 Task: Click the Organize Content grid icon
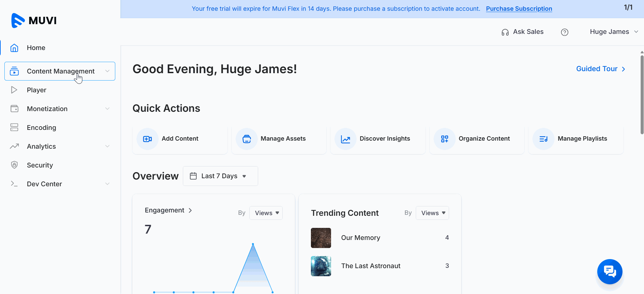click(x=445, y=139)
